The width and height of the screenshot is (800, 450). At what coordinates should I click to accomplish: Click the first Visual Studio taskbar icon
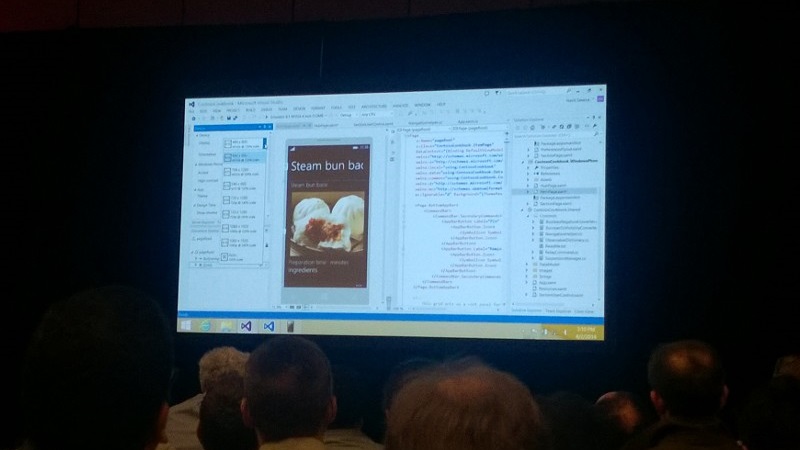coord(246,325)
